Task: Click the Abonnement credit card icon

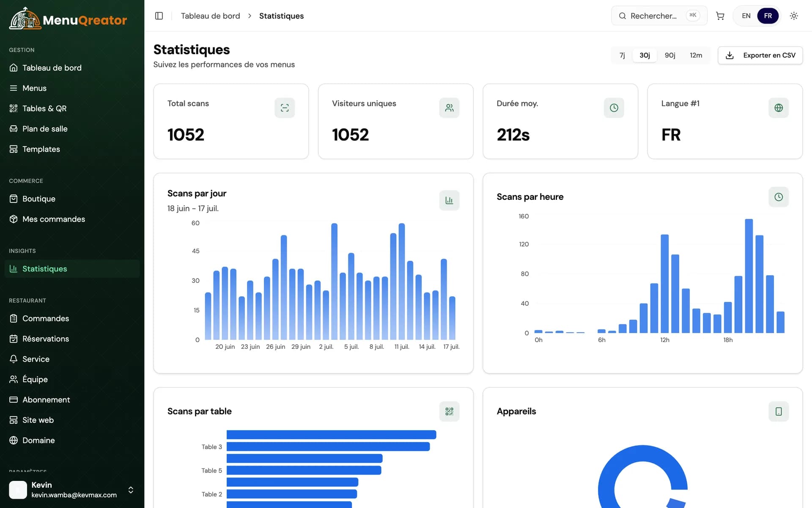Action: [x=14, y=400]
